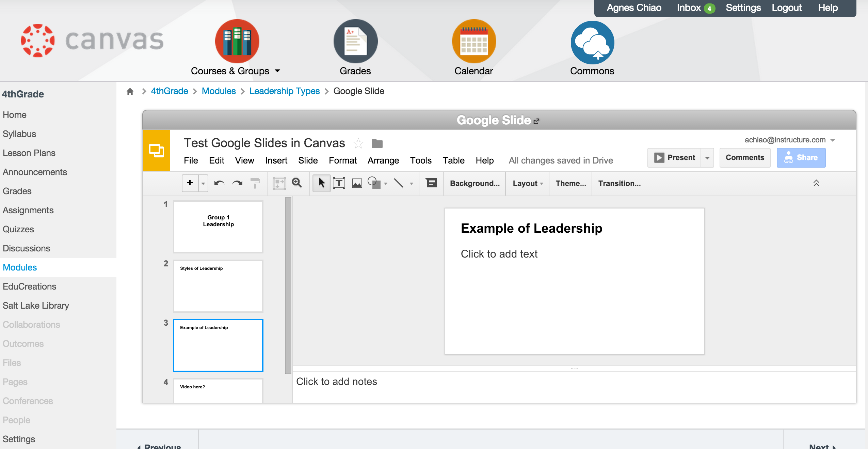Screen dimensions: 868x449
Task: Click the slide panel vertical scrollbar
Action: coord(288,285)
